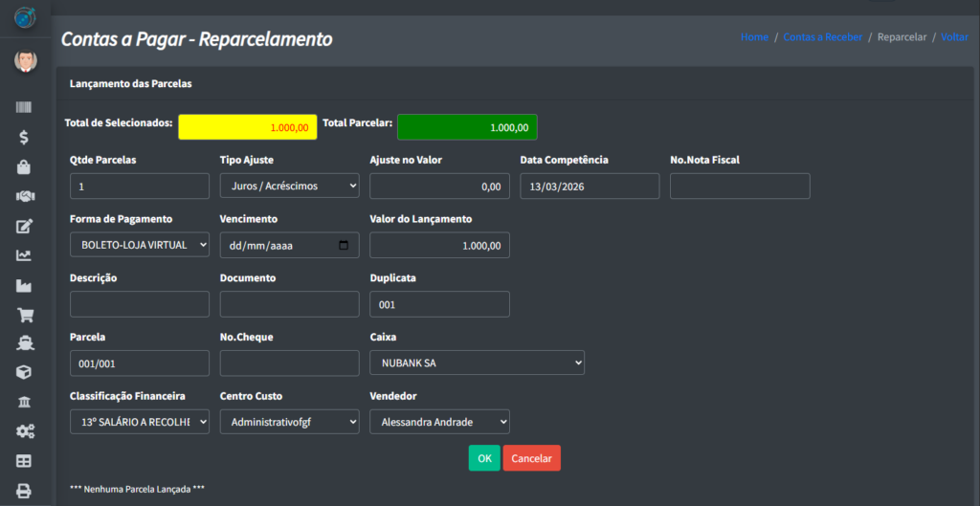This screenshot has height=506, width=980.
Task: Open the dollar sign finance menu
Action: click(x=24, y=138)
